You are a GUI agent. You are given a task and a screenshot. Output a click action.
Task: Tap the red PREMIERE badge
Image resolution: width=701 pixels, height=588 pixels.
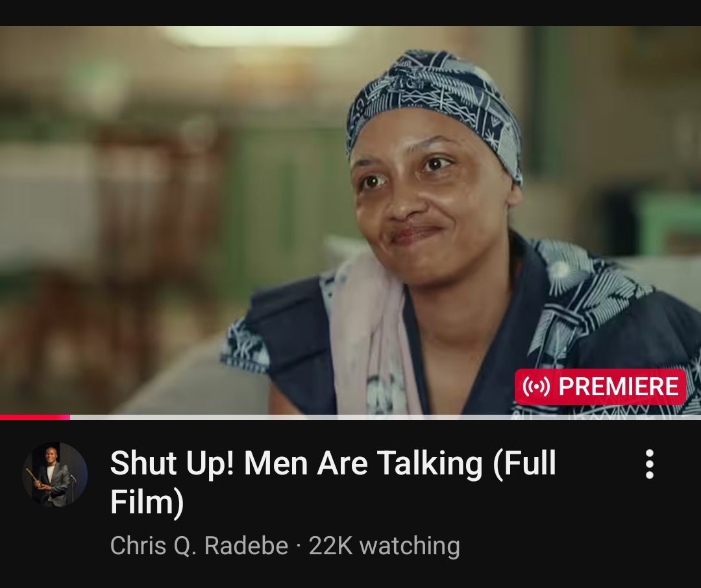[600, 387]
